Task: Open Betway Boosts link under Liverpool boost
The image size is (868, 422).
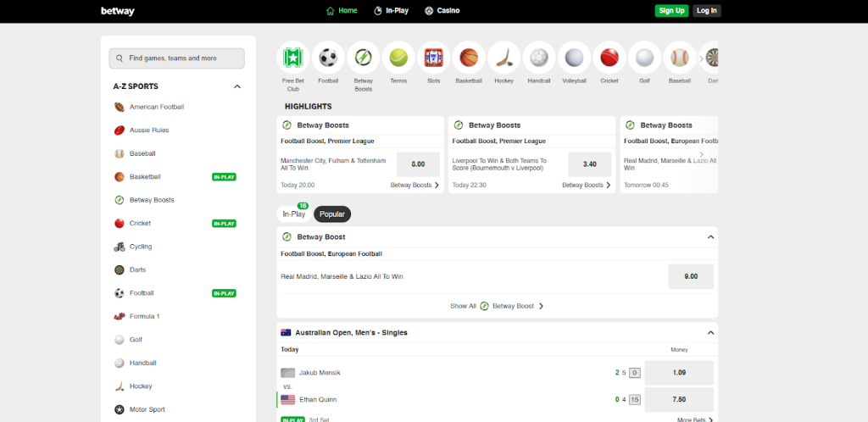Action: tap(587, 186)
